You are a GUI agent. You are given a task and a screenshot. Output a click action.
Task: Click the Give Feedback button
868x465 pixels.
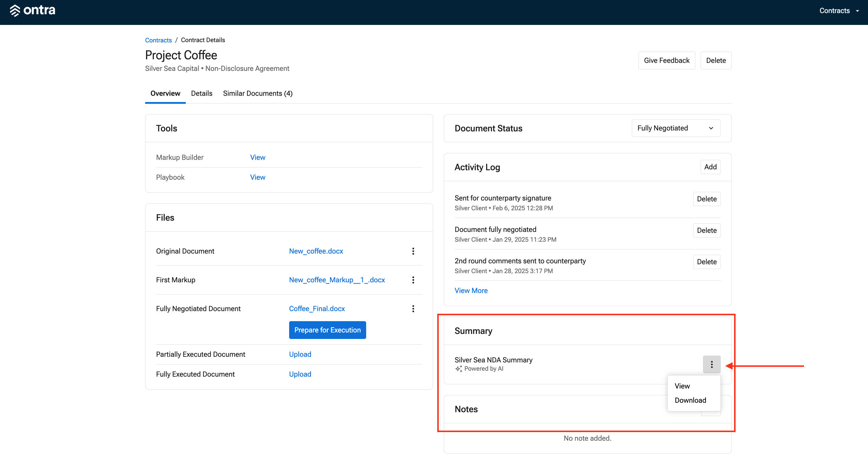(667, 61)
